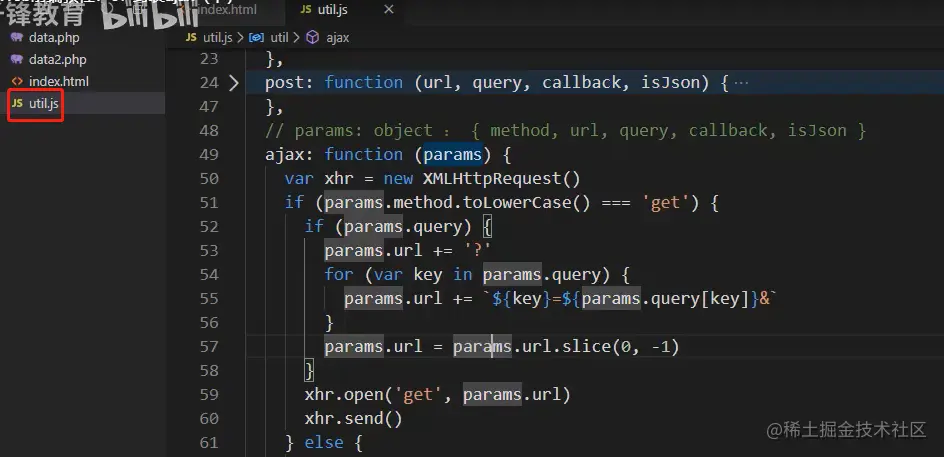Click the JS icon beside util.js in explorer
The height and width of the screenshot is (457, 944).
[17, 104]
